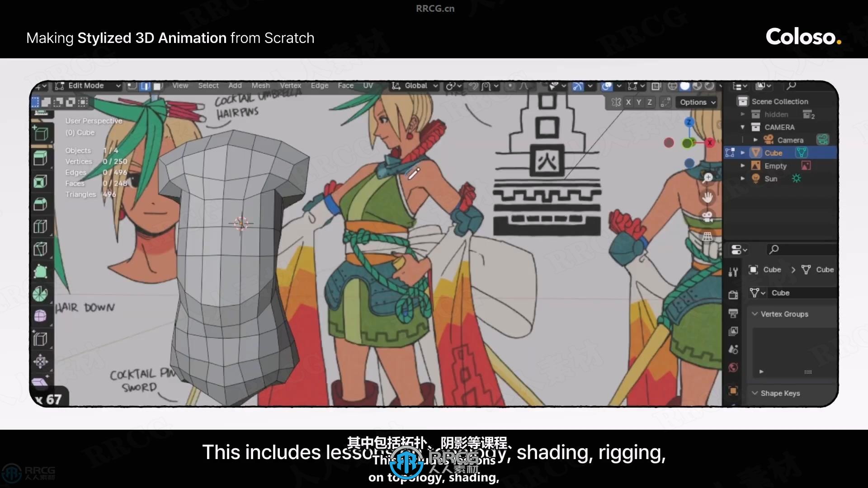The image size is (868, 488).
Task: Select the Cube object in the outliner
Action: (x=773, y=153)
